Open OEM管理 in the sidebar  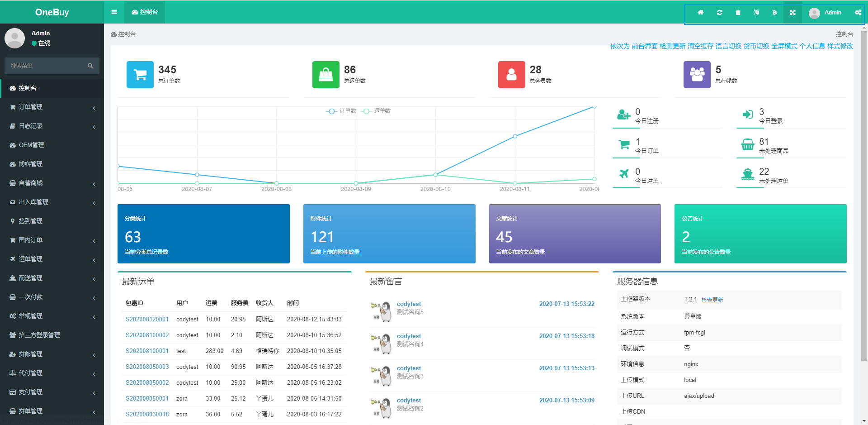(52, 145)
